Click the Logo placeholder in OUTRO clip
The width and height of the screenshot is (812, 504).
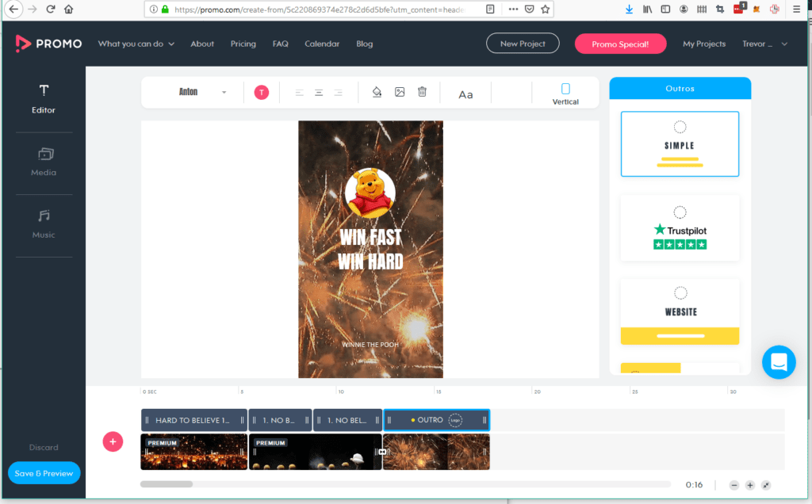tap(455, 420)
